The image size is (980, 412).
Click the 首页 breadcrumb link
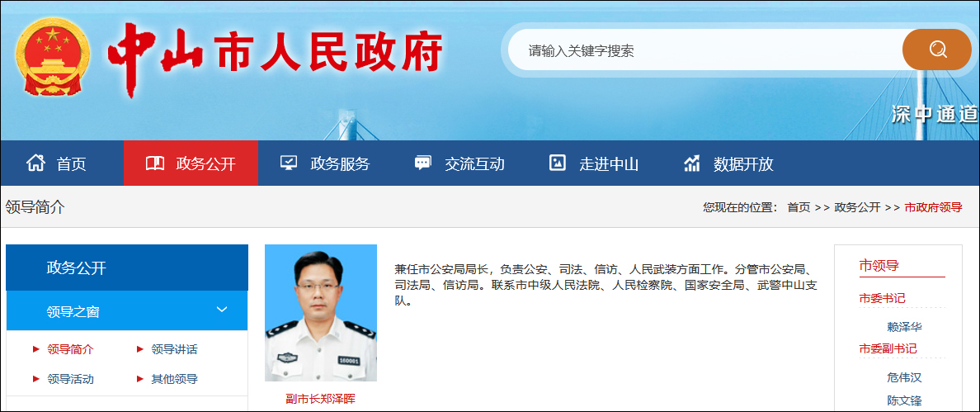(x=799, y=207)
